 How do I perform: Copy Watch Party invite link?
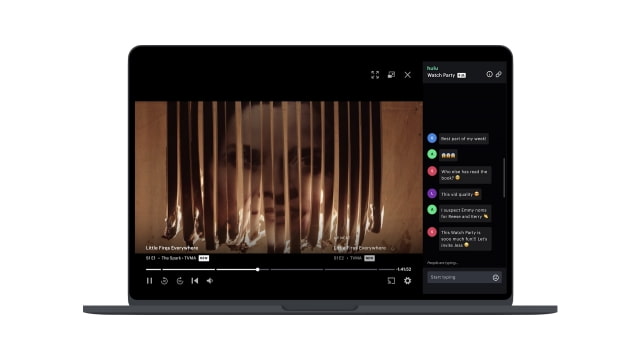[498, 74]
